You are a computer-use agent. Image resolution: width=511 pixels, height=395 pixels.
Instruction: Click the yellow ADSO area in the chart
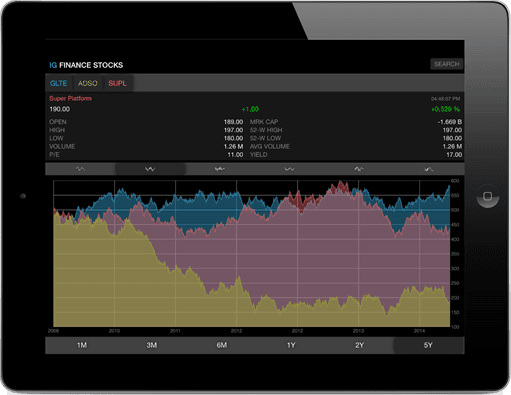117,283
